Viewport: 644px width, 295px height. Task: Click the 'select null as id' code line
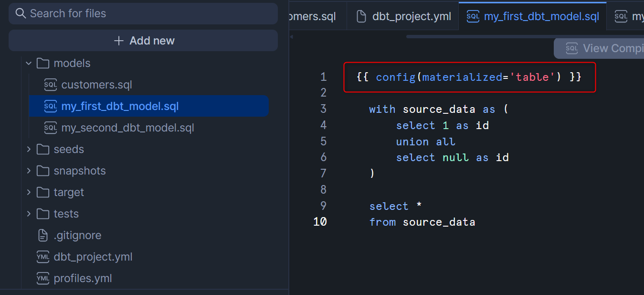[x=453, y=157]
